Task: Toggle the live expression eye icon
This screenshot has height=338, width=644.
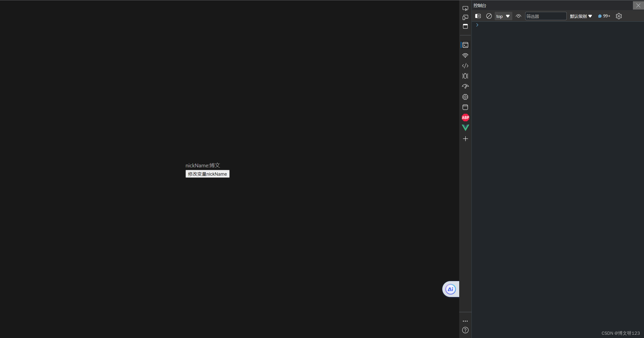Action: [x=518, y=16]
